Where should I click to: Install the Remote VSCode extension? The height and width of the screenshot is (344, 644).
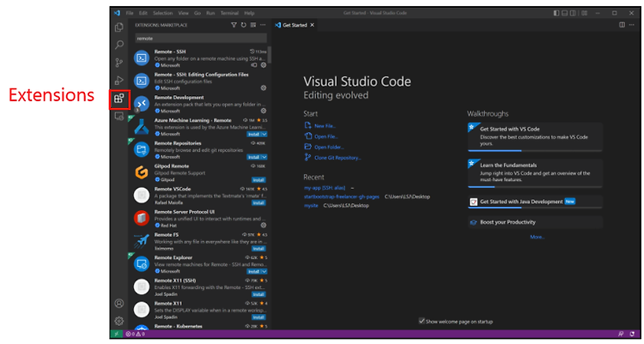pyautogui.click(x=258, y=202)
